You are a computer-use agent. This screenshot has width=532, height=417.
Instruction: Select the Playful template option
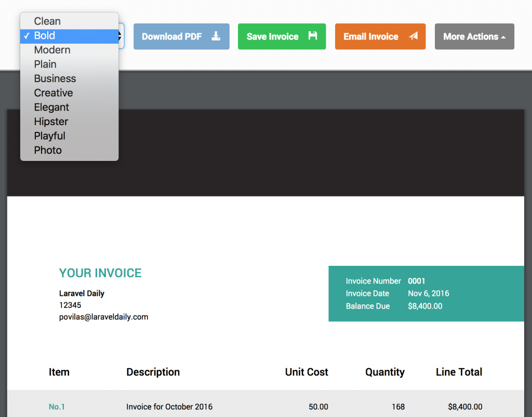(x=49, y=136)
